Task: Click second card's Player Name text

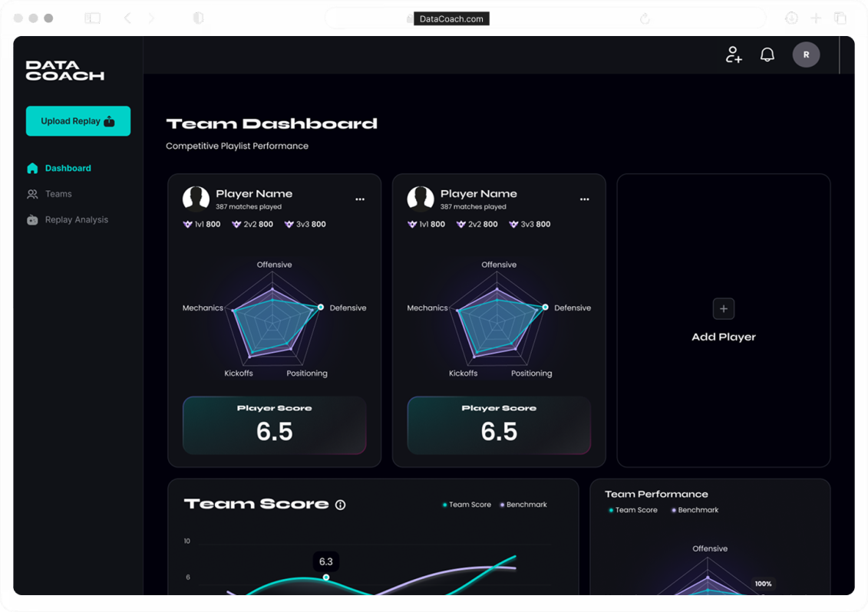Action: [x=479, y=194]
